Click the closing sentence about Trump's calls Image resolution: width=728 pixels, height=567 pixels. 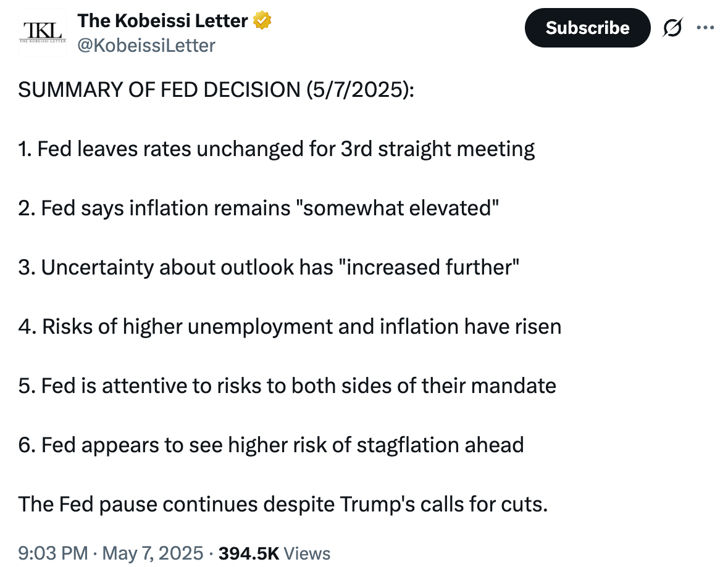click(283, 504)
